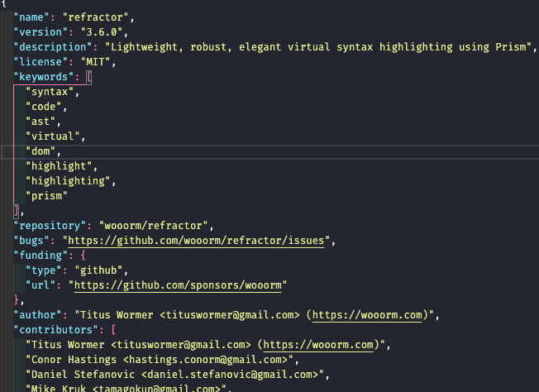Click the opening bracket after keywords
The image size is (539, 392).
tap(89, 77)
